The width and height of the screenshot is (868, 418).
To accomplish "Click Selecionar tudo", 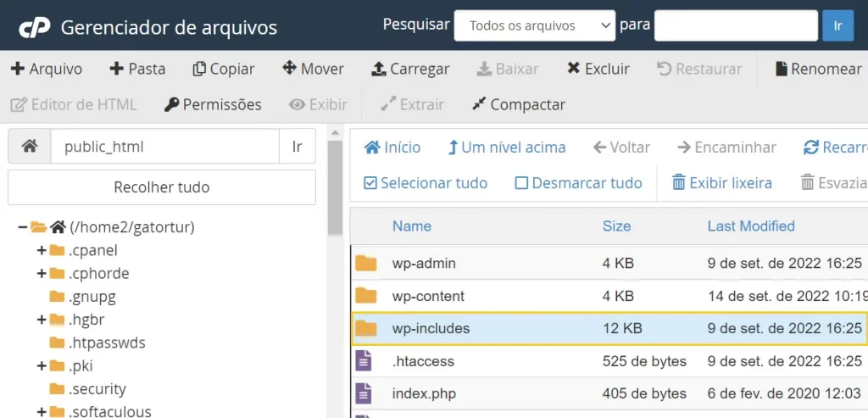I will [426, 182].
